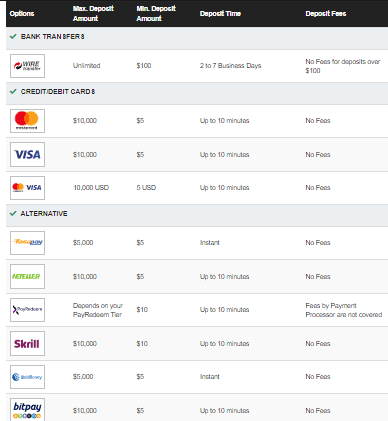Click the checkmark beside BANK TRANSFERS

click(x=13, y=36)
